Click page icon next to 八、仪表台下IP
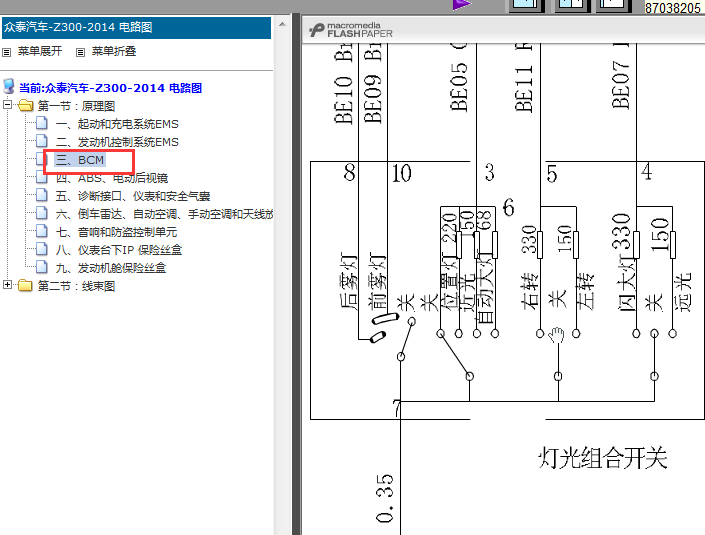705x535 pixels. [x=42, y=249]
